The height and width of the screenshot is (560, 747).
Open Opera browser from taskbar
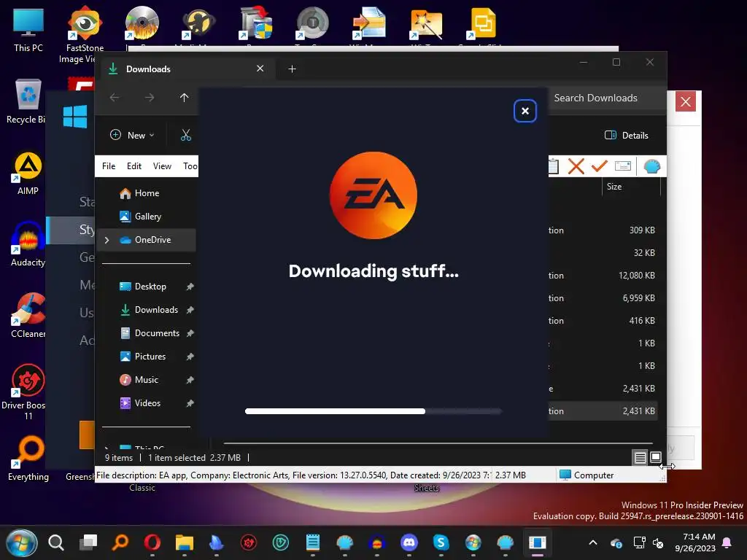(x=152, y=542)
